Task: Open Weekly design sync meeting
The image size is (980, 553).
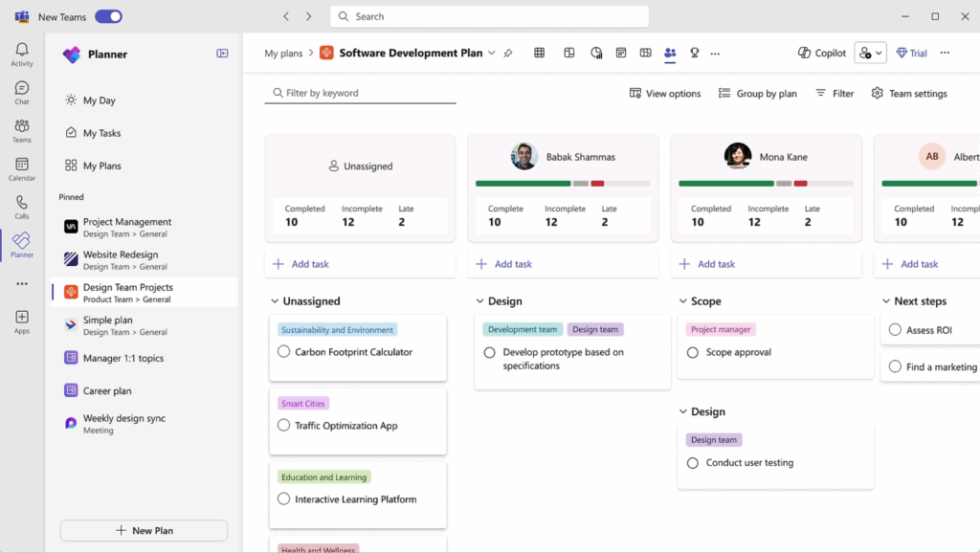Action: point(144,423)
